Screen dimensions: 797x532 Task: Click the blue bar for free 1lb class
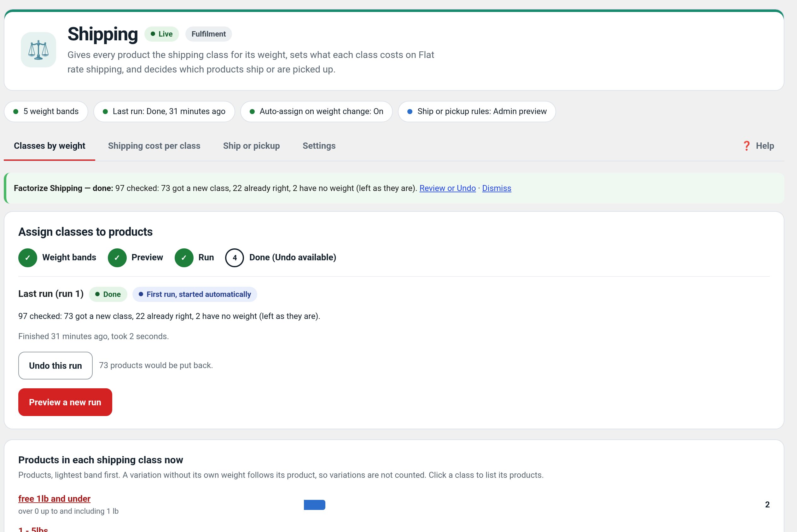click(x=315, y=505)
